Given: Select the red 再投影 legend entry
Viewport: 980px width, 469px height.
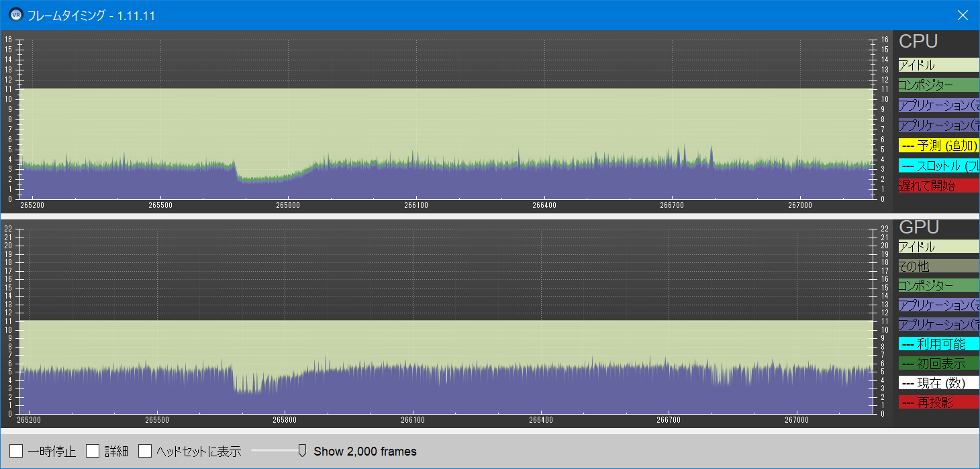Looking at the screenshot, I should click(938, 403).
